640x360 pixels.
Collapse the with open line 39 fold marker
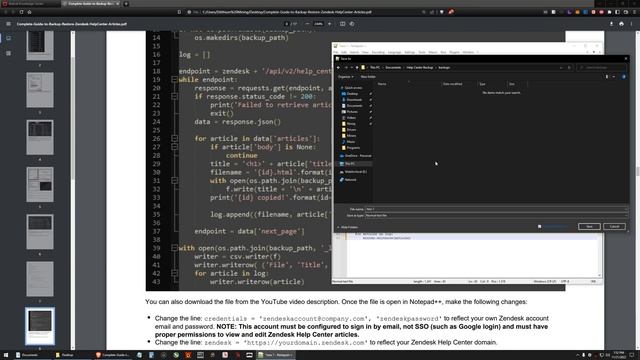174,248
